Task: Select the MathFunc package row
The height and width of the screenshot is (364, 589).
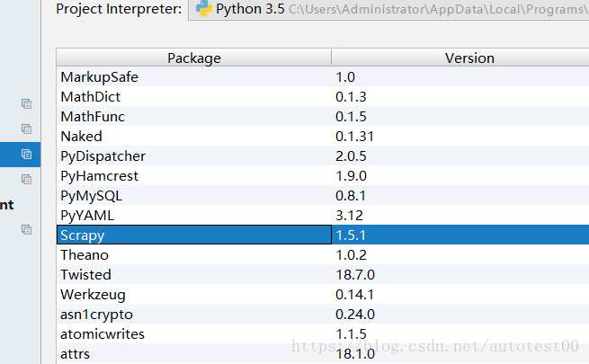Action: click(323, 116)
